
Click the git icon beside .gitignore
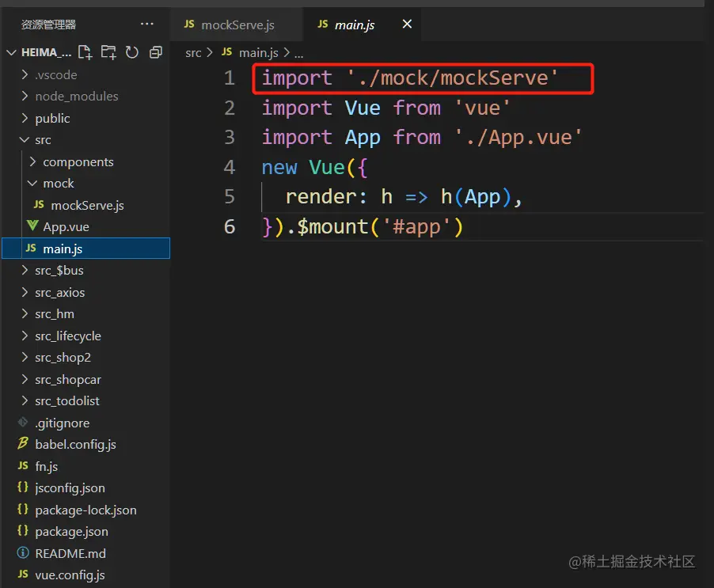point(23,423)
